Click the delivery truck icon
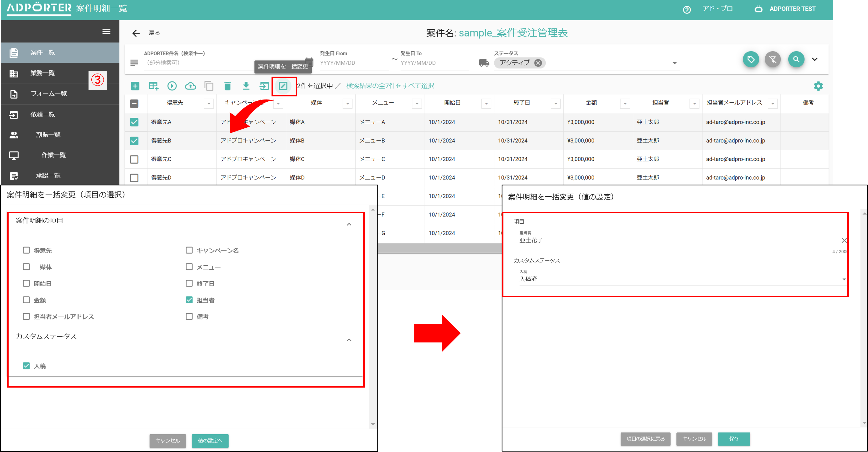The width and height of the screenshot is (868, 452). (484, 63)
